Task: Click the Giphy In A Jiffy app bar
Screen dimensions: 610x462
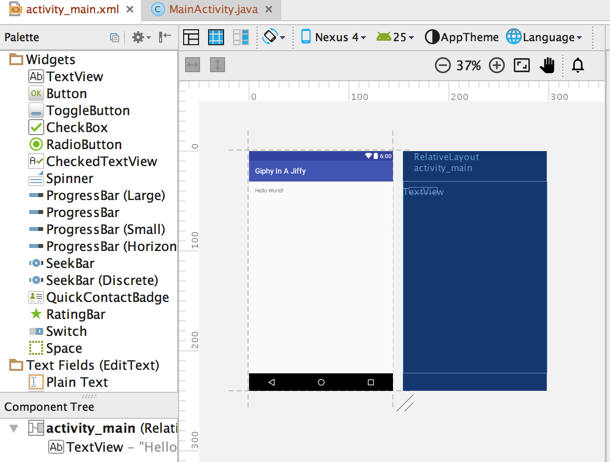Action: point(321,171)
